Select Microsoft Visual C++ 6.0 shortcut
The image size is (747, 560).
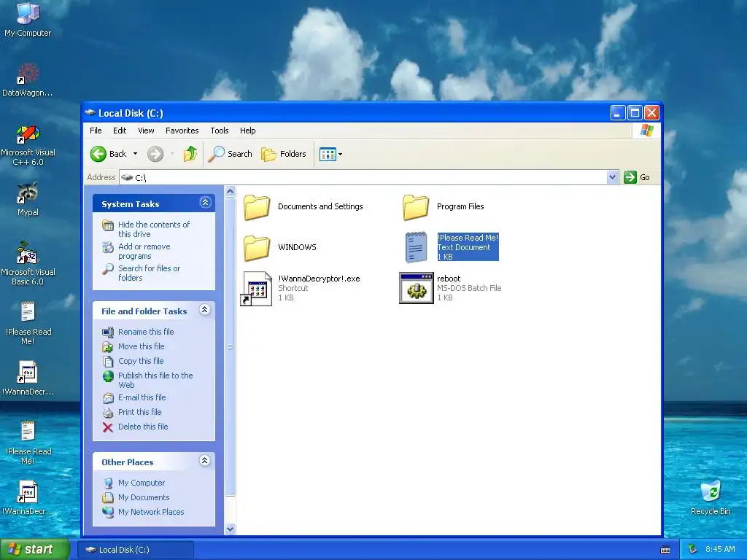point(28,145)
